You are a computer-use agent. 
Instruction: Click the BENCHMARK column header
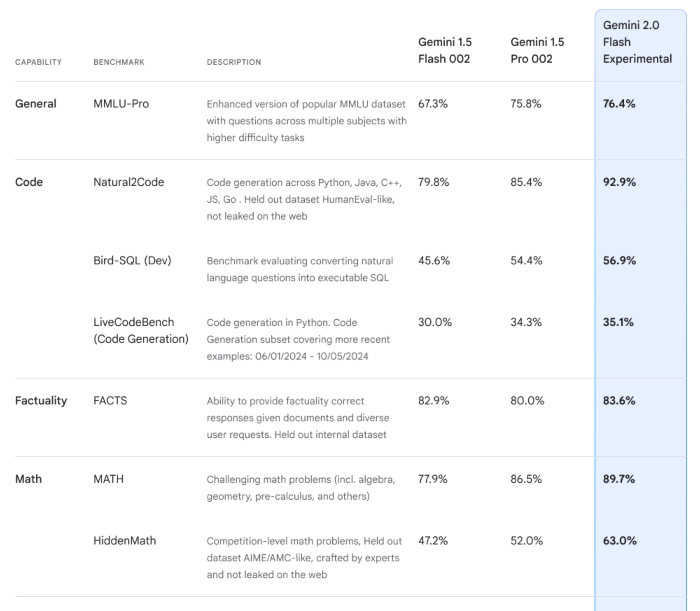click(119, 62)
